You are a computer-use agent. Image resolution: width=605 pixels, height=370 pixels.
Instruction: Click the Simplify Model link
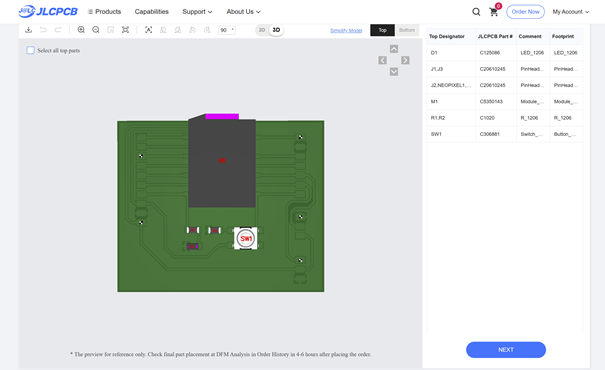(346, 30)
